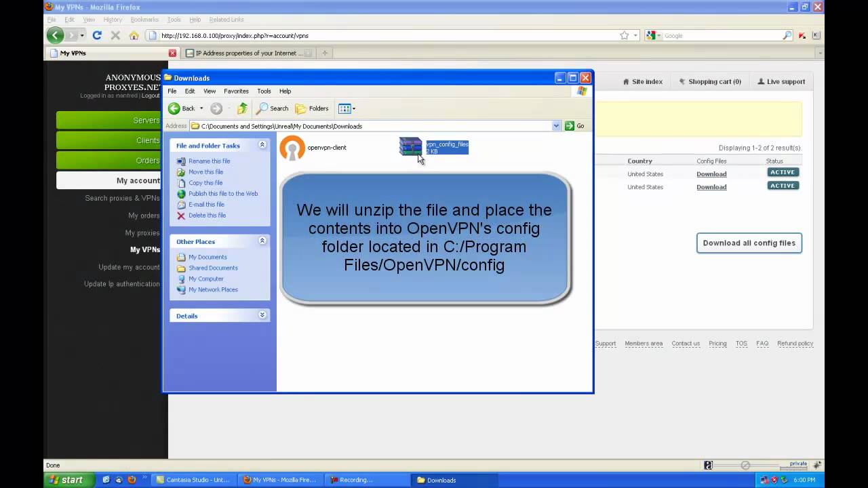Open the Edit menu in Downloads window

click(x=190, y=91)
